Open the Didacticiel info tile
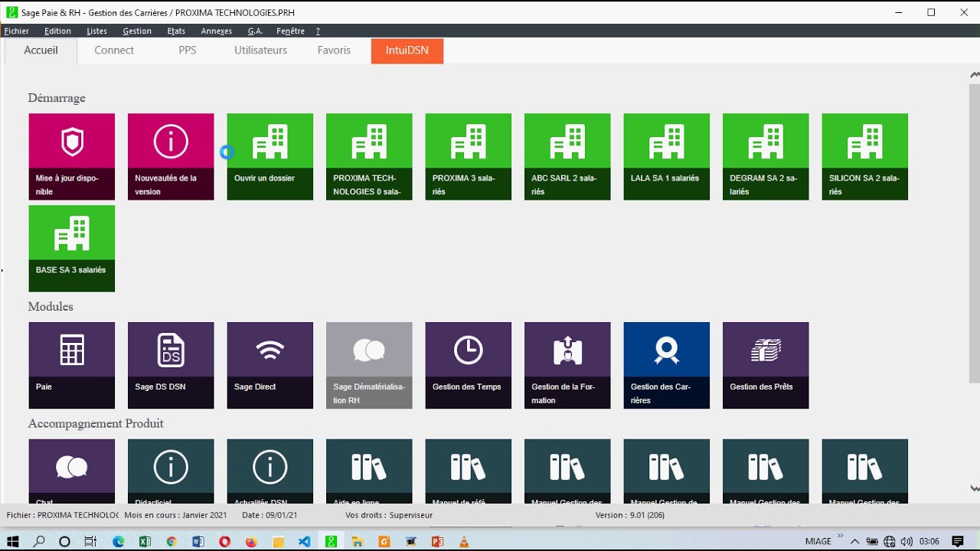This screenshot has width=980, height=551. [171, 471]
